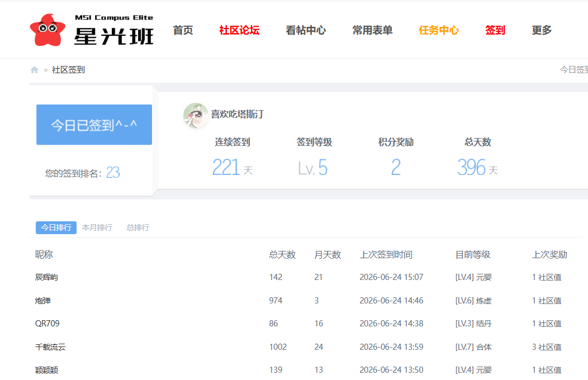Screen dimensions: 588x380
Task: Open user profile 辰辉屿
Action: [46, 277]
